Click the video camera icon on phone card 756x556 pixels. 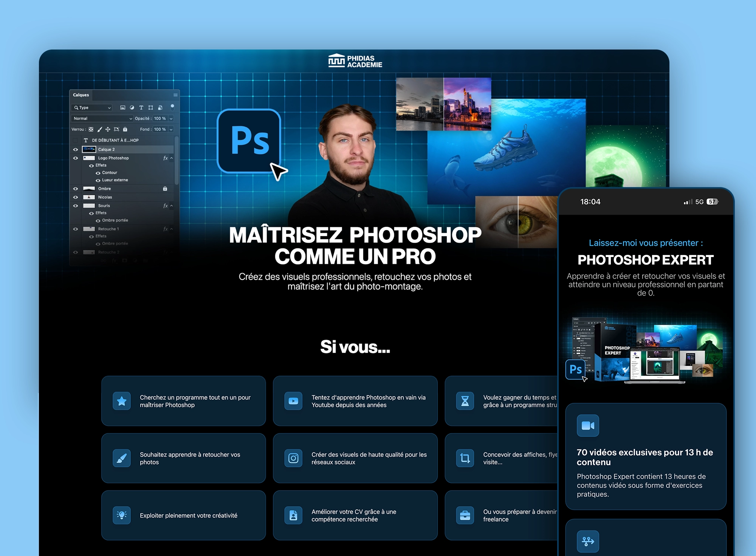tap(588, 426)
